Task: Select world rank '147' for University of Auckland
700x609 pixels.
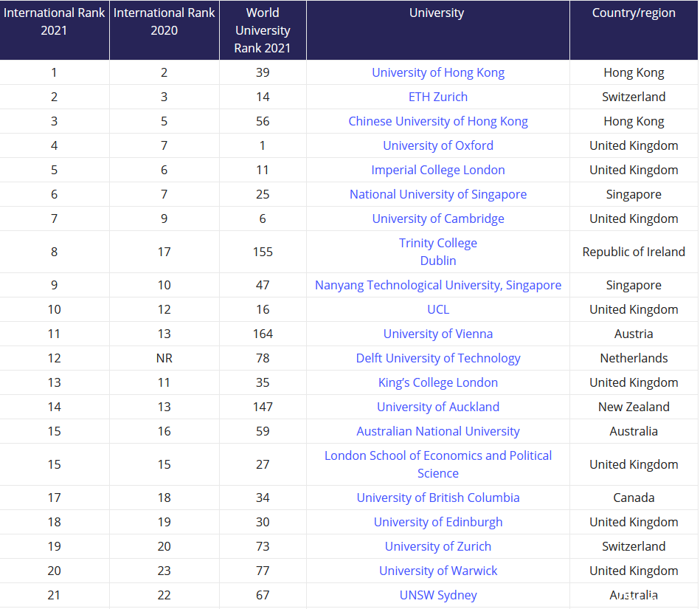Action: [263, 407]
